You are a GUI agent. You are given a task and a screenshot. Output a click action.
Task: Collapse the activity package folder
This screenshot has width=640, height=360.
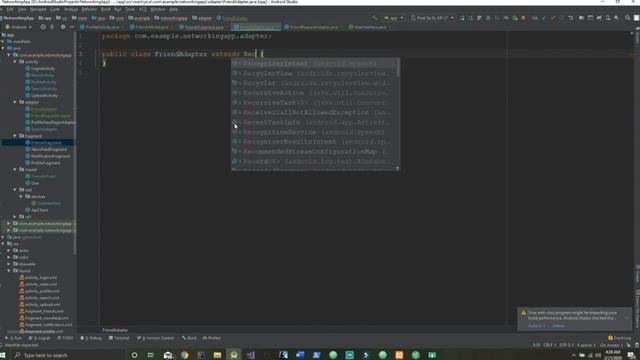15,62
